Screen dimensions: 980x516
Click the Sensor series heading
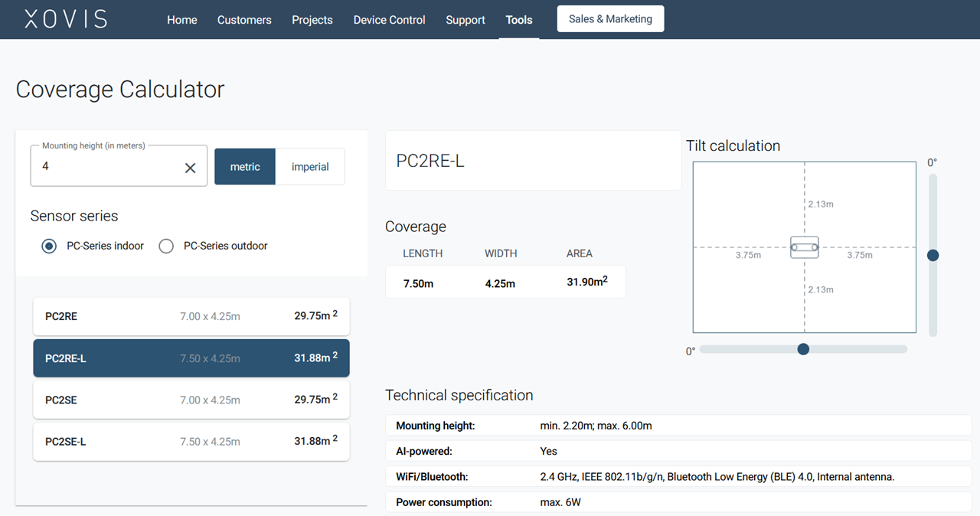click(74, 216)
